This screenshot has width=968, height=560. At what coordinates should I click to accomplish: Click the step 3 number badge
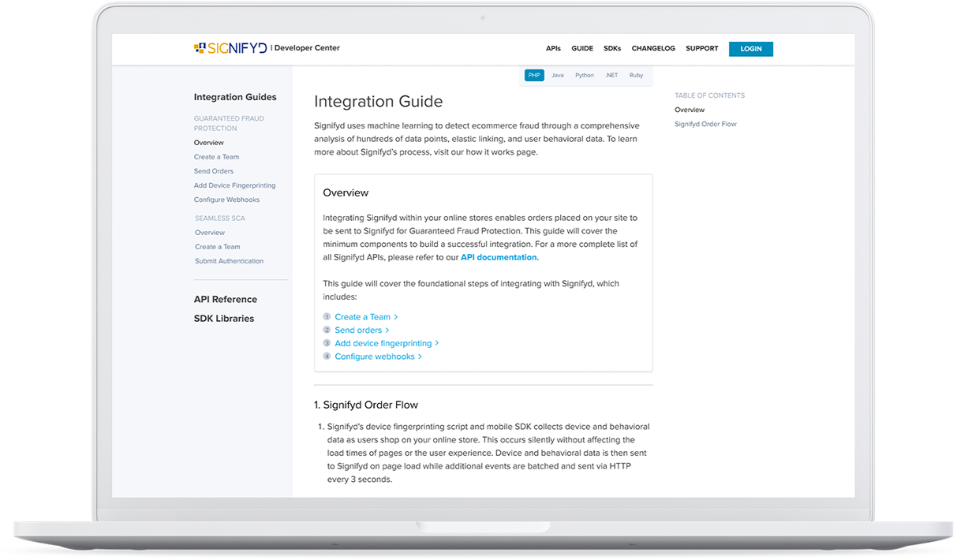pos(327,343)
